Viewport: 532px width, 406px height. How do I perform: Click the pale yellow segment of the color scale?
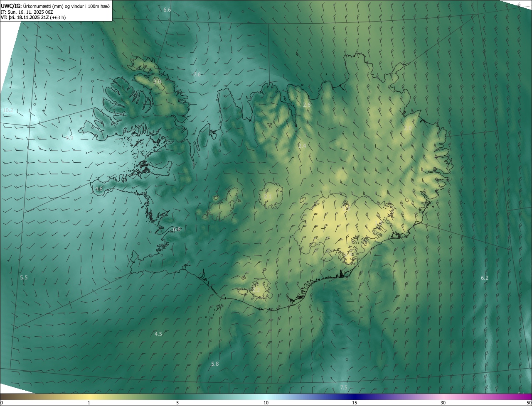pyautogui.click(x=89, y=397)
